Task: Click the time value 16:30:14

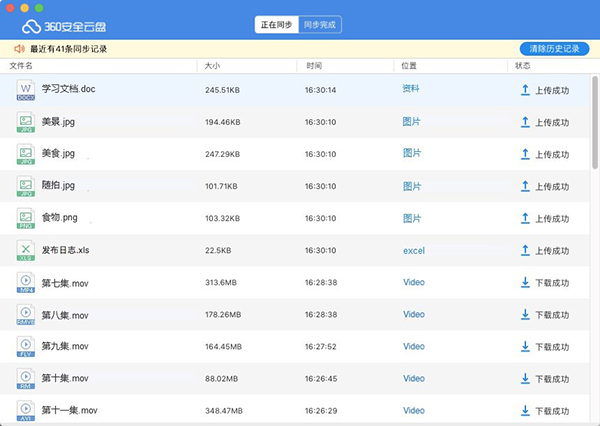Action: click(321, 90)
